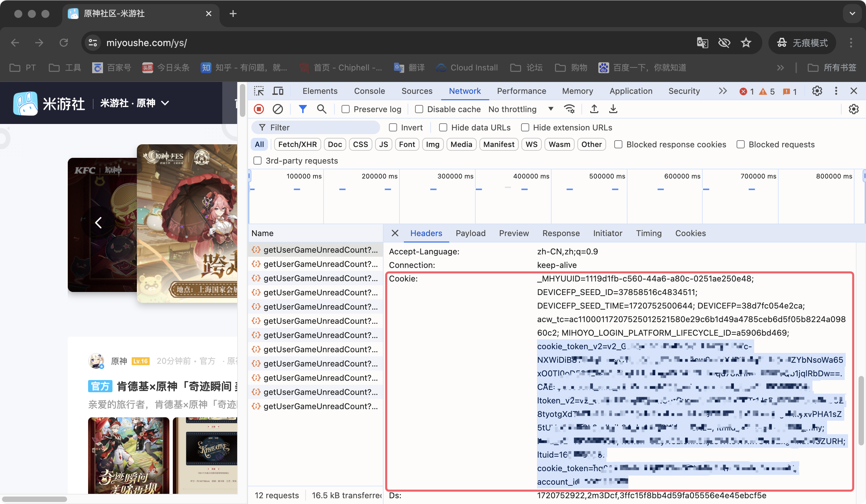Switch to the Elements tab

pos(320,91)
